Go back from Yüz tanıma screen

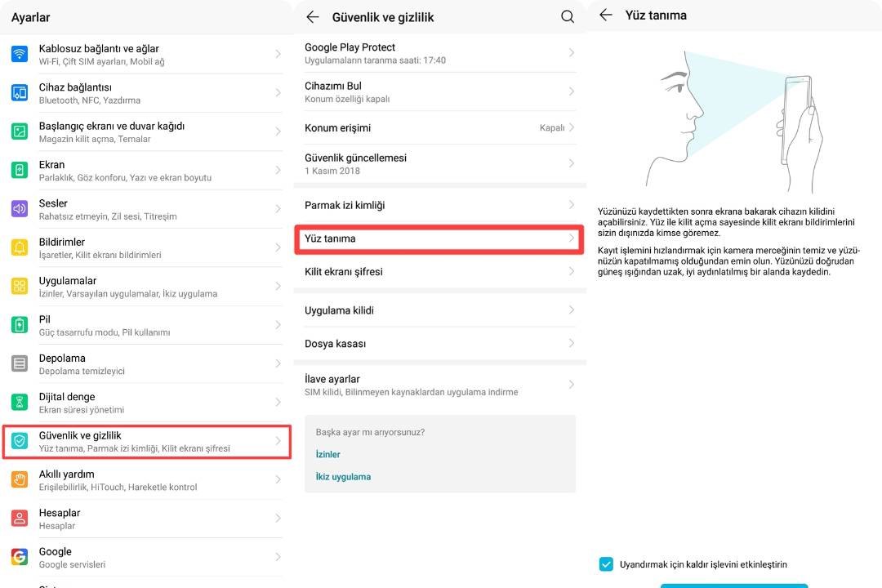(605, 15)
